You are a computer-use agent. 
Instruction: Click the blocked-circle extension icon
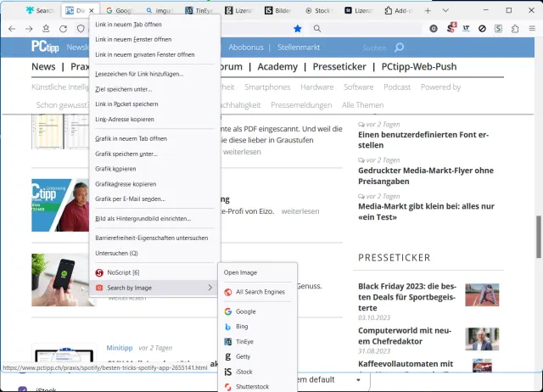pyautogui.click(x=482, y=29)
